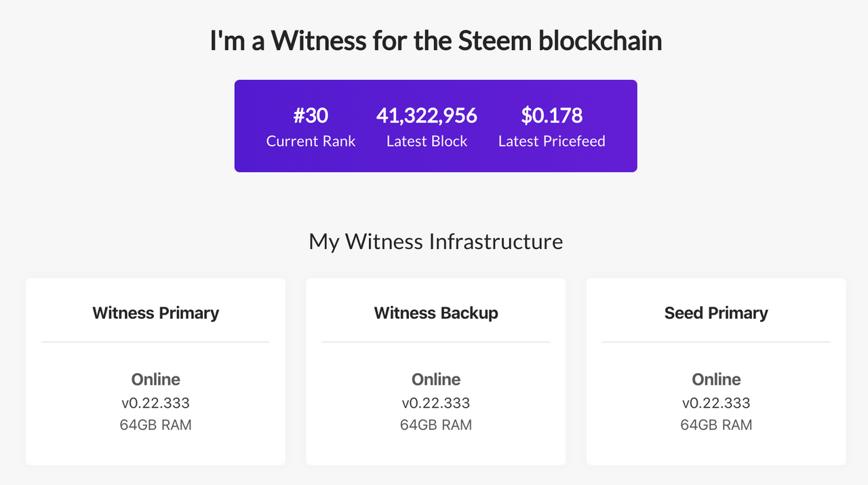Click the Current Rank label
The width and height of the screenshot is (868, 485).
(x=311, y=141)
